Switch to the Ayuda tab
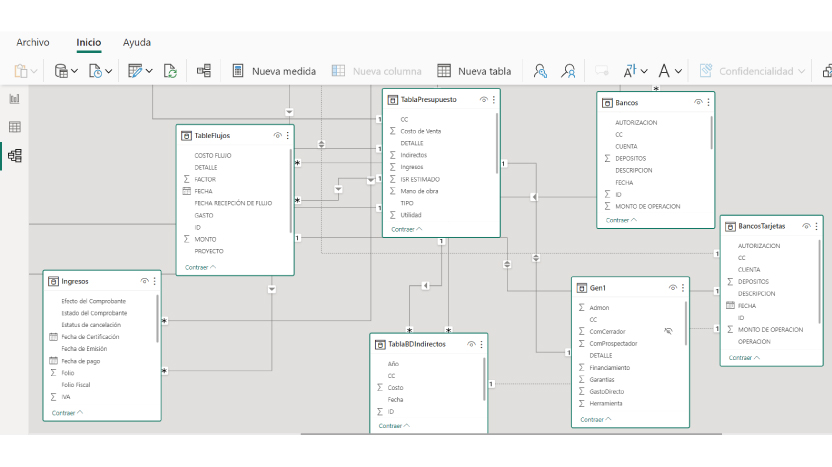 point(137,42)
